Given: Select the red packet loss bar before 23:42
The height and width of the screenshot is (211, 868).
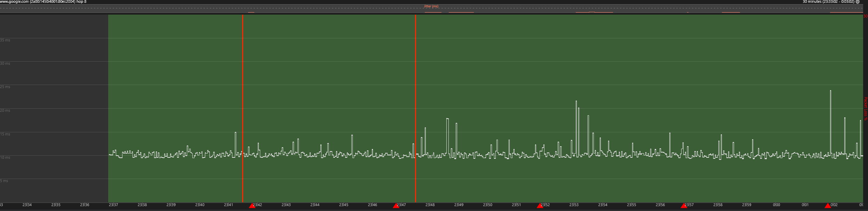Looking at the screenshot, I should (242, 108).
